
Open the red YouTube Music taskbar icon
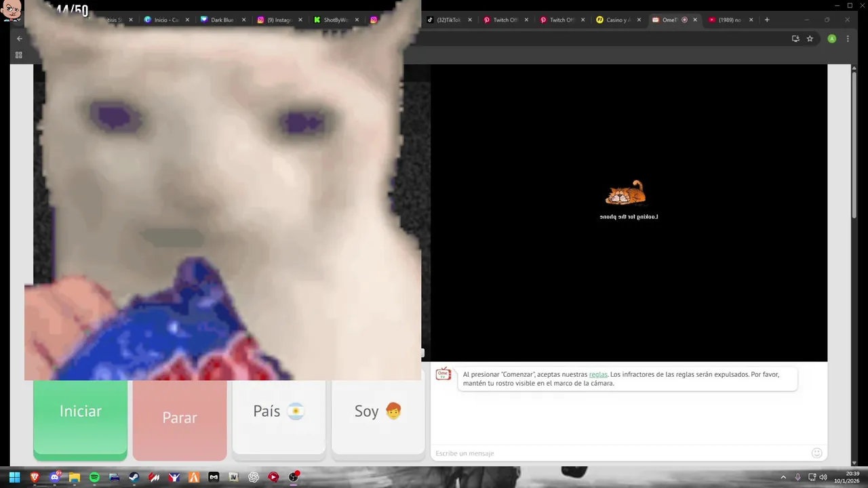point(273,477)
